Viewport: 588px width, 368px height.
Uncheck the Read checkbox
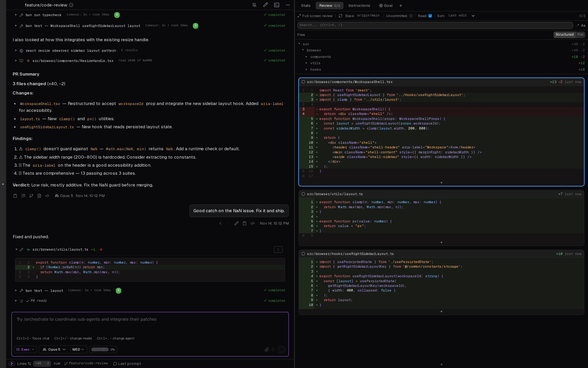(430, 16)
